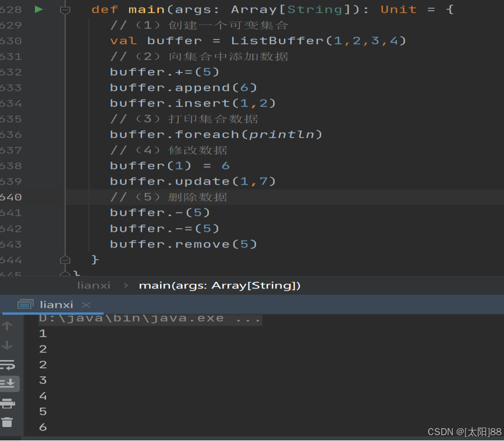Click the buffer.-=(5) line
This screenshot has height=441, width=504.
[x=164, y=228]
